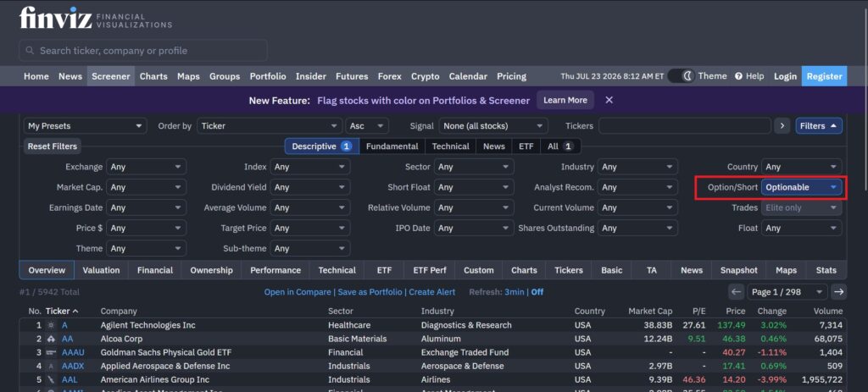Click the Reset Filters button
Viewport: 868px width, 392px height.
53,146
